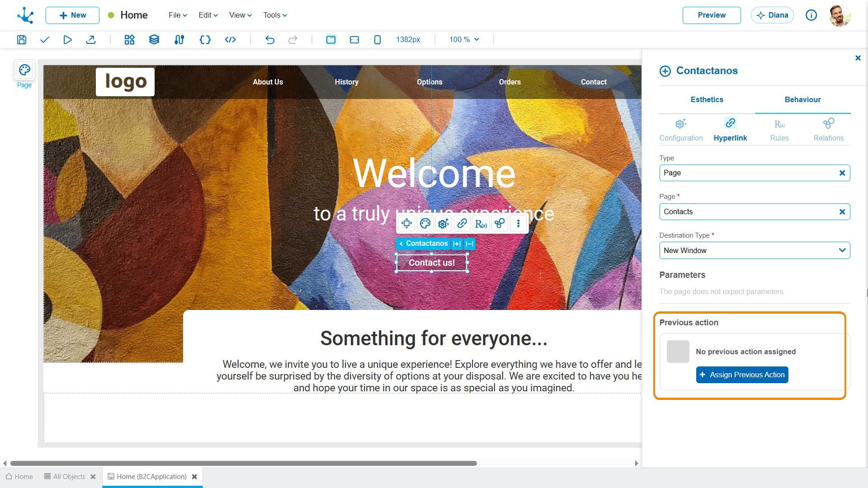Close the Home (B2CApplication) tab
The height and width of the screenshot is (488, 868).
194,477
